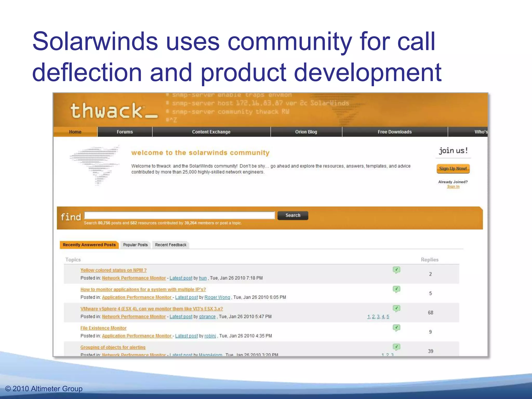Select the Recently Answered Posts tab
Screen dimensions: 532x399
[x=89, y=245]
